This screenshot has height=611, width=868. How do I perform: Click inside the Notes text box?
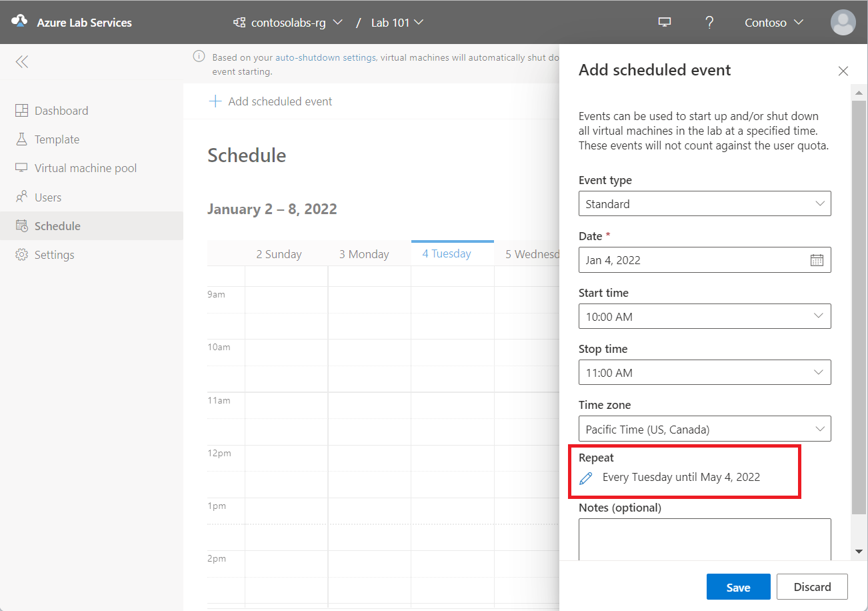coord(705,539)
